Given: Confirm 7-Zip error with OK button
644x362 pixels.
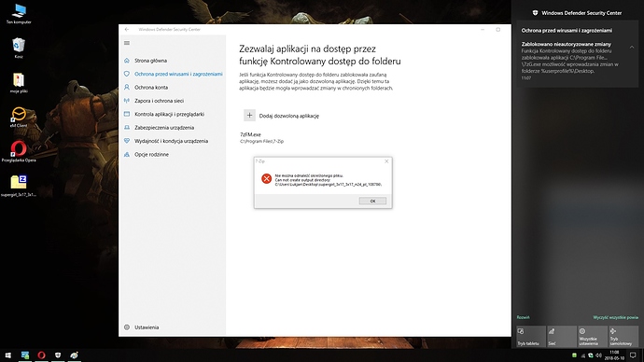Looking at the screenshot, I should click(372, 201).
